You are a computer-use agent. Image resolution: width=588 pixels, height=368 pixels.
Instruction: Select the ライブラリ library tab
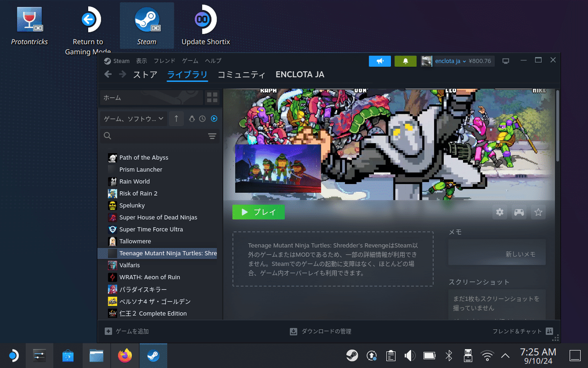click(x=187, y=75)
